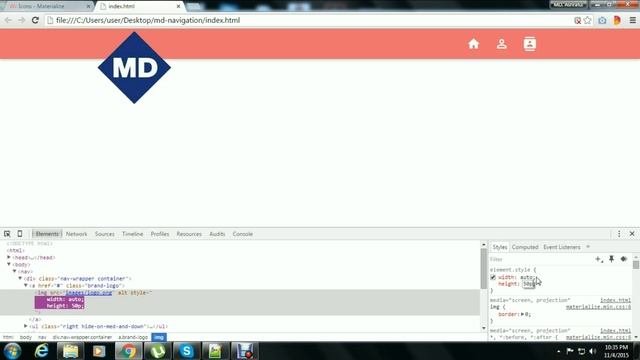
Task: Expand the head element node
Action: pos(9,258)
